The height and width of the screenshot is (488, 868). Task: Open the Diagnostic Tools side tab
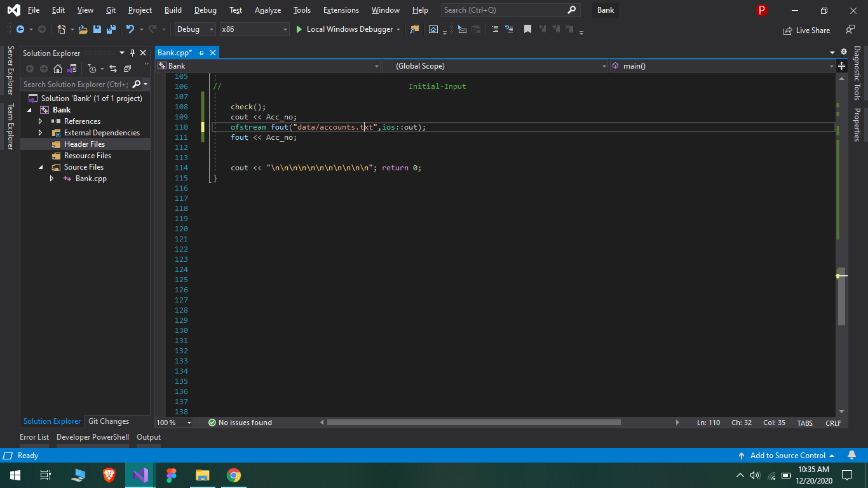857,73
